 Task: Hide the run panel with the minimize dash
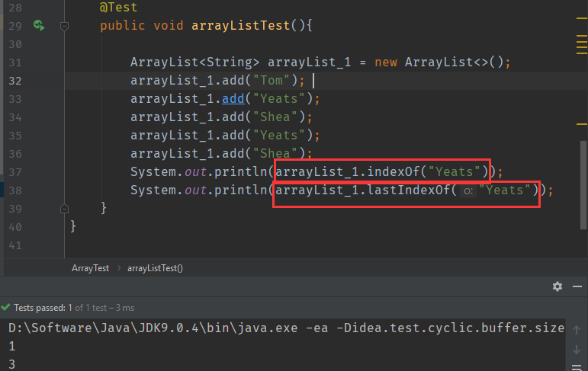577,286
